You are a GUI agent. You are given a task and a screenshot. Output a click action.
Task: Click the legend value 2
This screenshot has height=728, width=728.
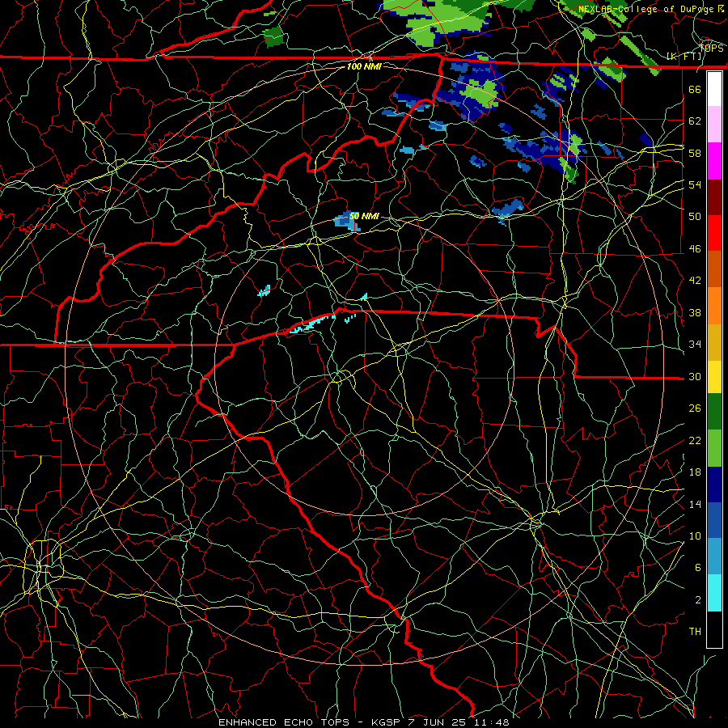[x=697, y=600]
